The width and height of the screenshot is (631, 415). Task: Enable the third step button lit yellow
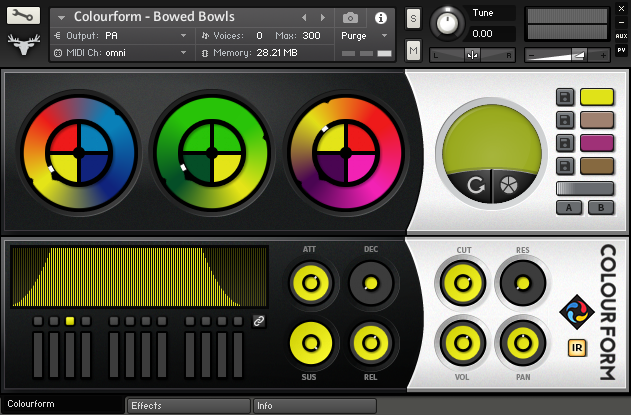pos(70,321)
